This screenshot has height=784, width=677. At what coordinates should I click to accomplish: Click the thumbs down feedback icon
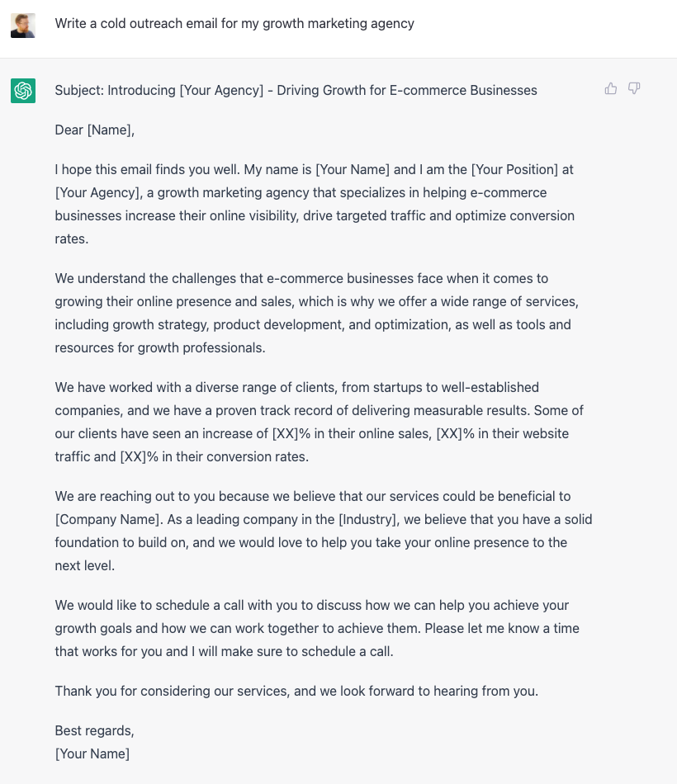click(x=634, y=88)
